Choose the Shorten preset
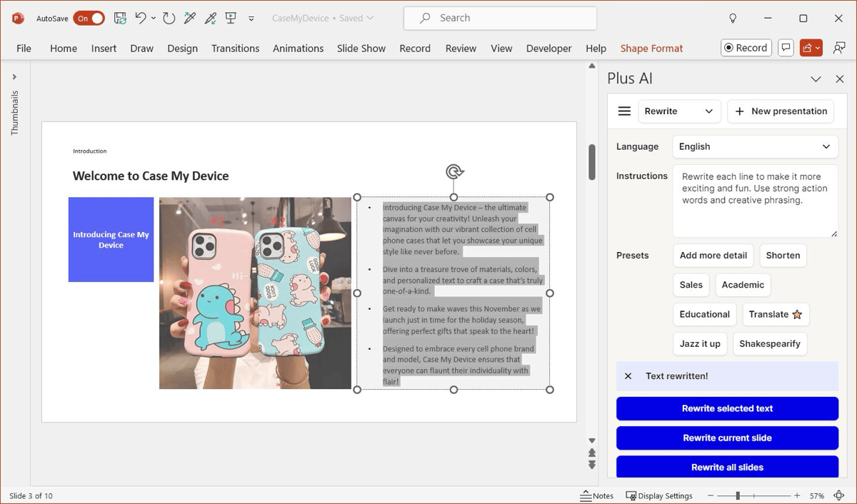The width and height of the screenshot is (857, 504). click(x=783, y=256)
